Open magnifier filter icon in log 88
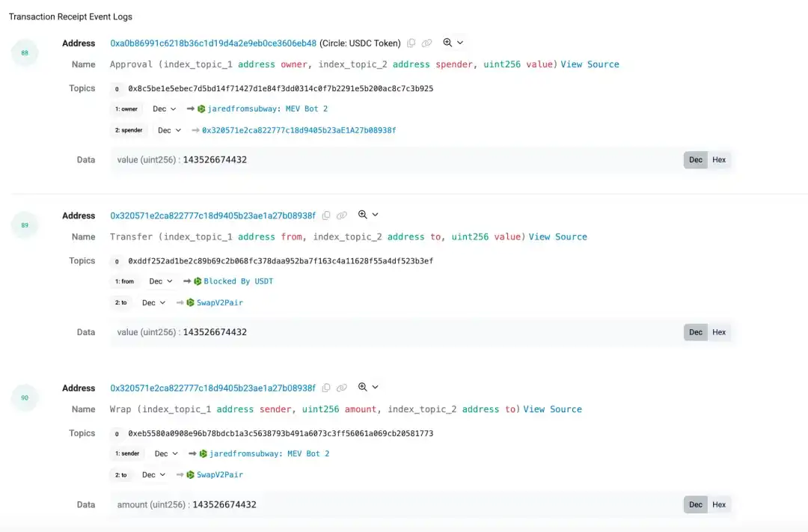Viewport: 808px width, 532px height. tap(447, 43)
